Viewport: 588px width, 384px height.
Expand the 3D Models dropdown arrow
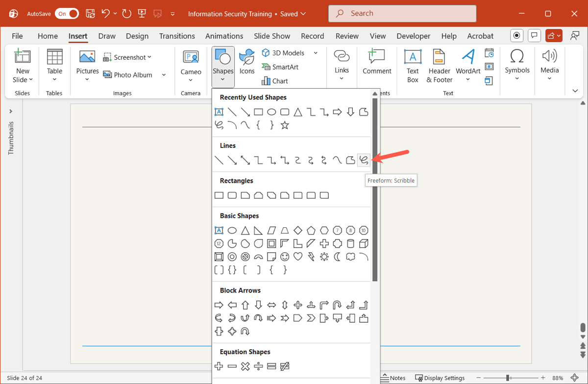(316, 53)
